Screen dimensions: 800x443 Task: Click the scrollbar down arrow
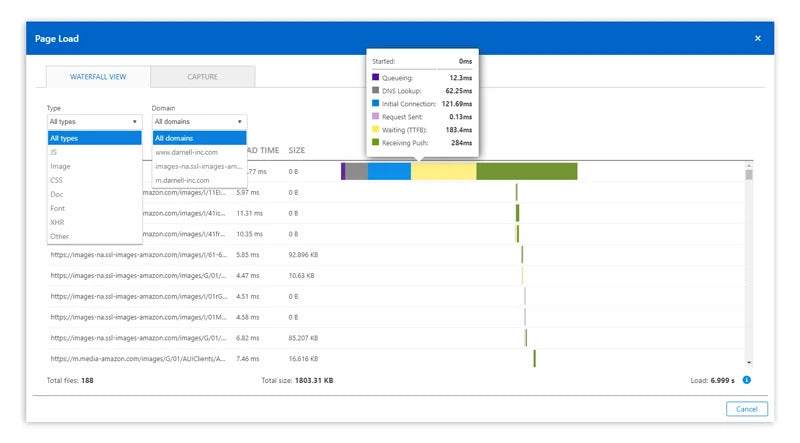point(749,361)
